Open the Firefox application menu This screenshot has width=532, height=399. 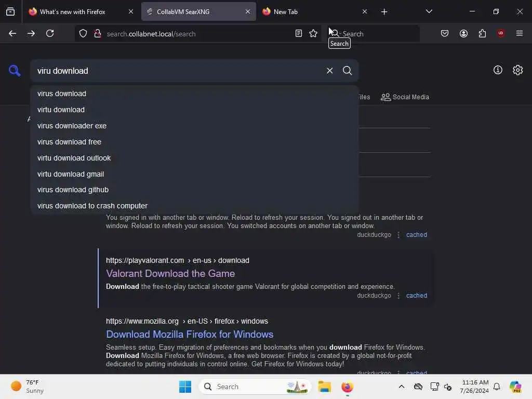[x=520, y=33]
